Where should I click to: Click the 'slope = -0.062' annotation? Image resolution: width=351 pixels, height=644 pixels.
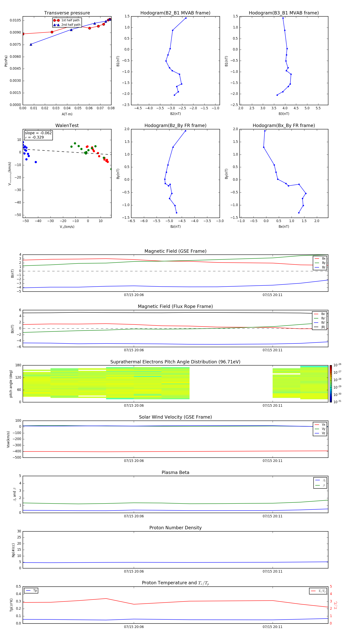(x=38, y=133)
